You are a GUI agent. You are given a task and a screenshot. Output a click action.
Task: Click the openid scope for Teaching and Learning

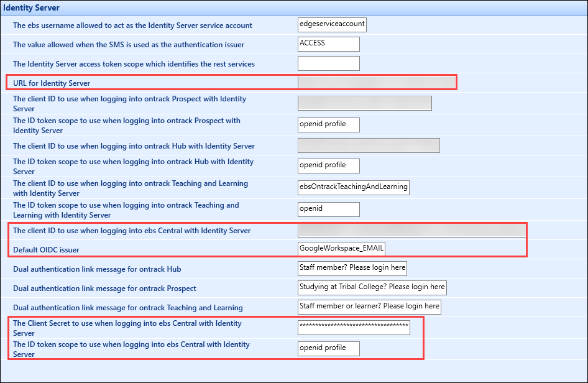coord(328,209)
